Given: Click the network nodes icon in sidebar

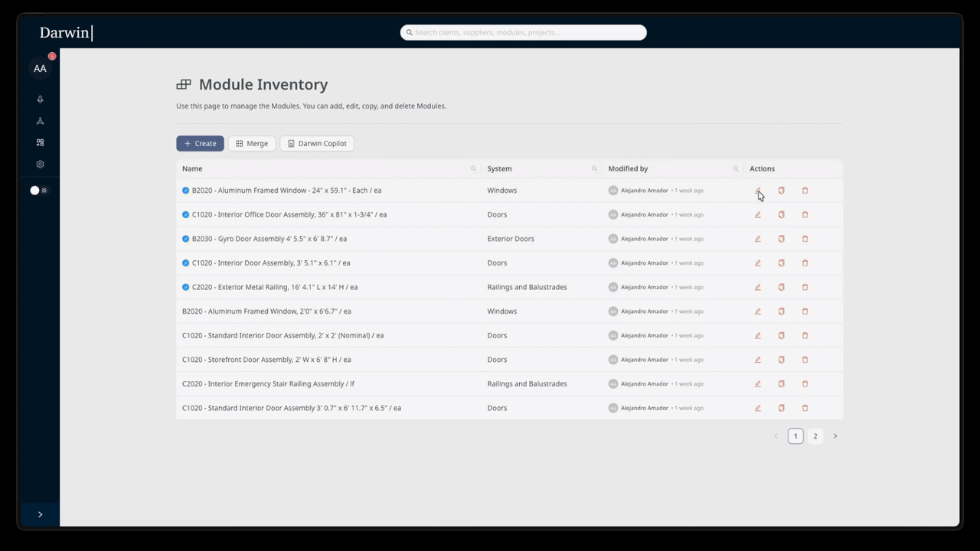Looking at the screenshot, I should (x=40, y=121).
